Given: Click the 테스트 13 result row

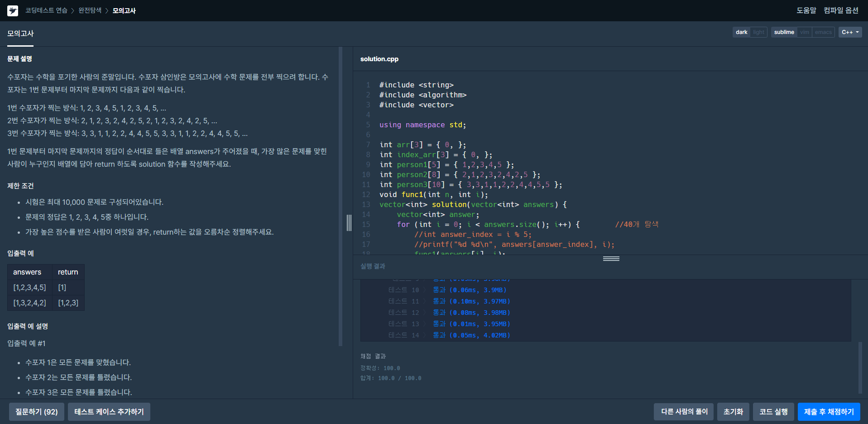Looking at the screenshot, I should (449, 324).
